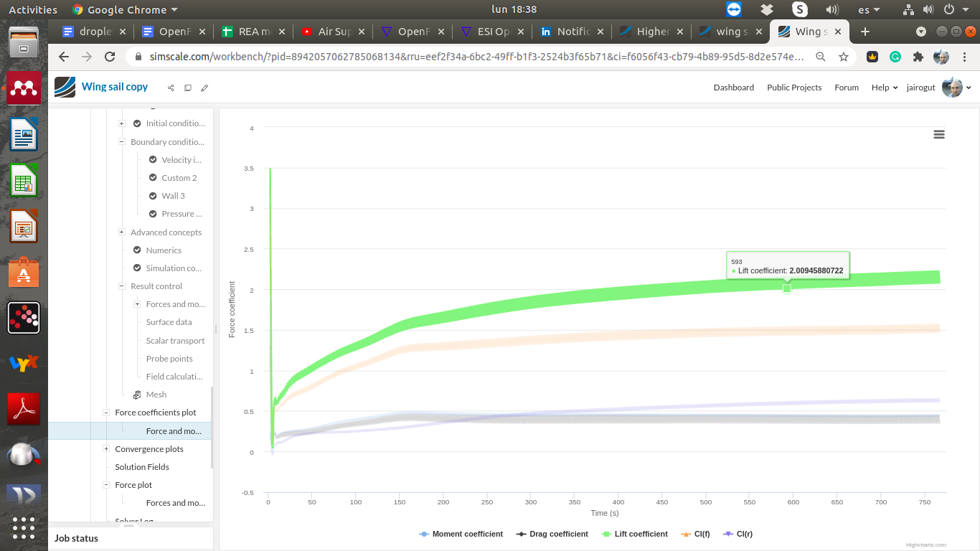Click the Skype icon in the top bar
Viewport: 980px width, 551px height.
coord(800,9)
